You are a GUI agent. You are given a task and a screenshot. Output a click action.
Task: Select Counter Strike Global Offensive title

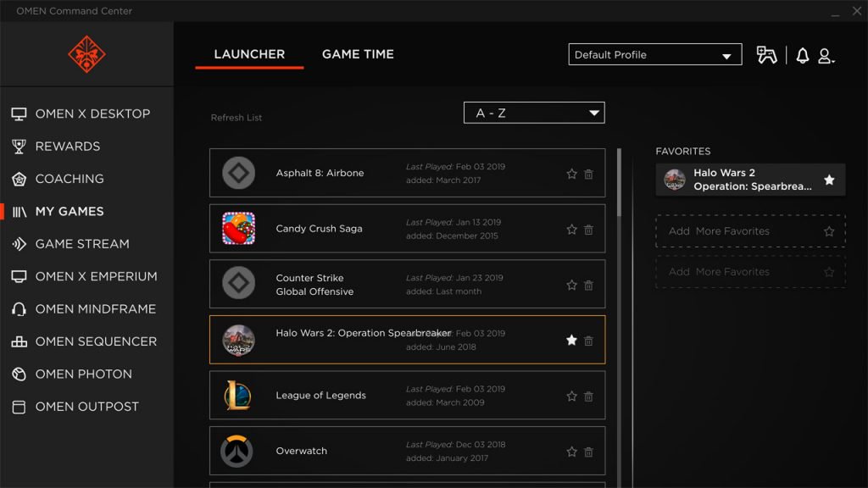[x=314, y=285]
